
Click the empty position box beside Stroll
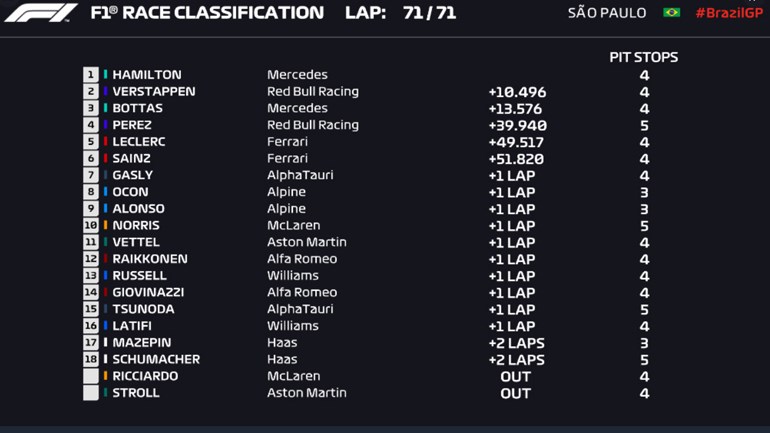[x=91, y=393]
